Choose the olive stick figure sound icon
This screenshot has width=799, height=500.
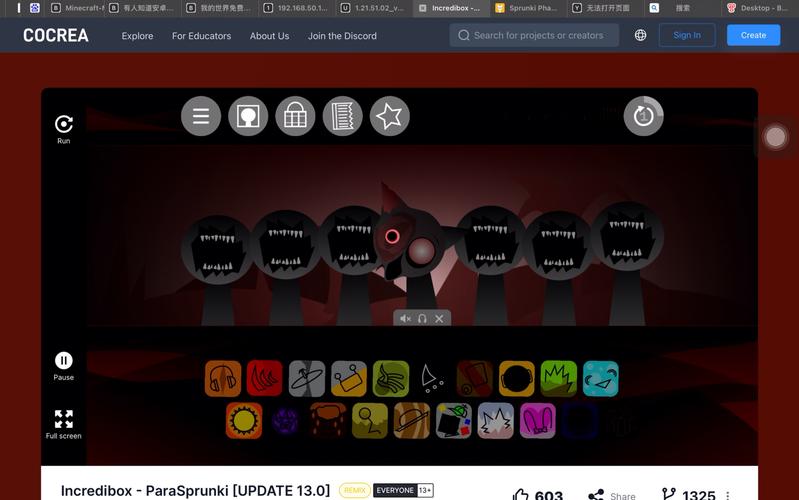[370, 420]
